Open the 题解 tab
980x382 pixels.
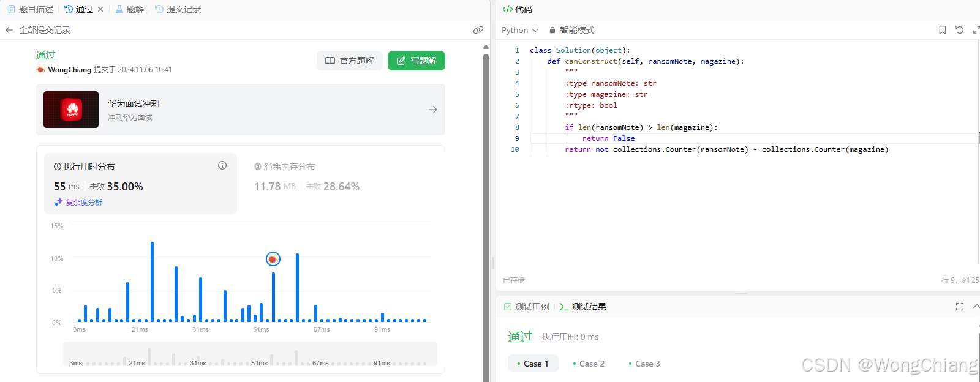(x=129, y=9)
